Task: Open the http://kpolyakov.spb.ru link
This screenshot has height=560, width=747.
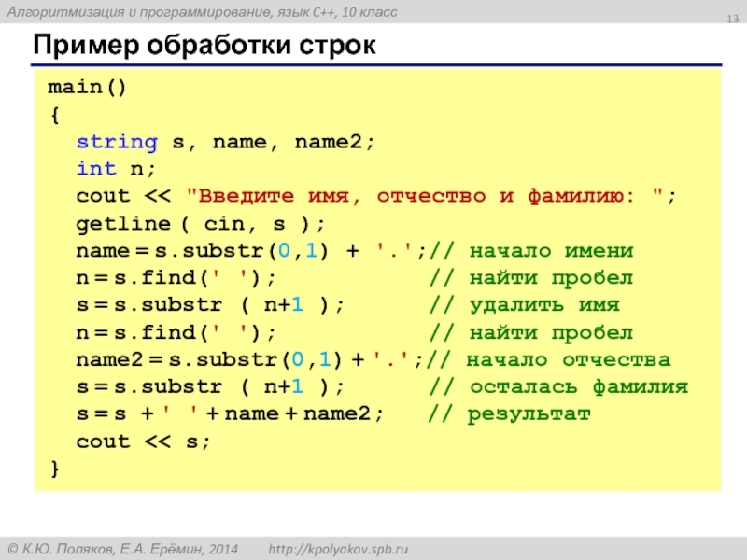Action: click(x=338, y=549)
